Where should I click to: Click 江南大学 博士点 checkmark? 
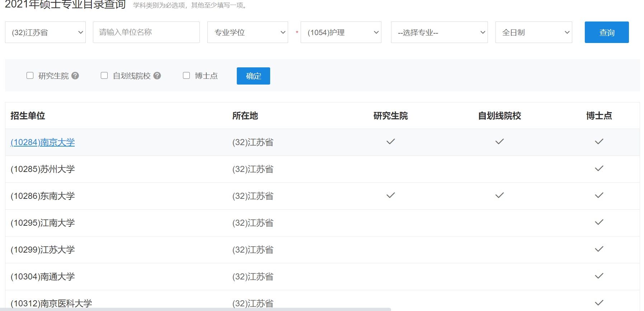coord(599,222)
